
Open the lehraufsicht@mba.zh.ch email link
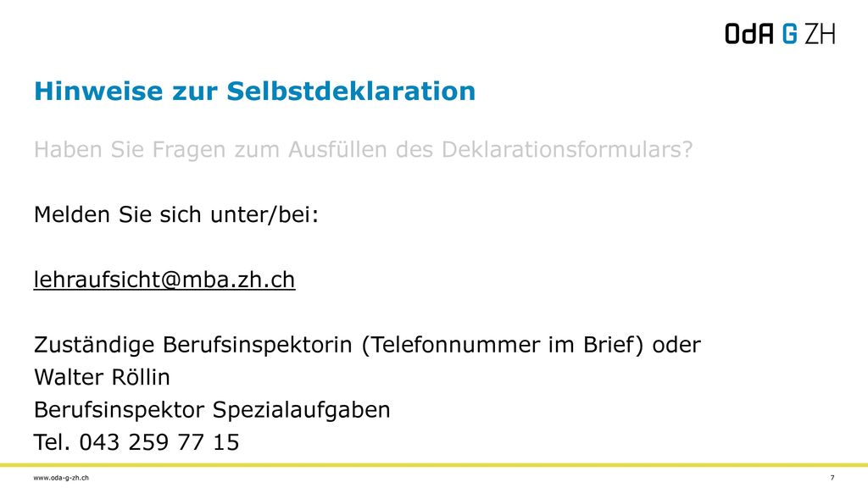[x=164, y=280]
